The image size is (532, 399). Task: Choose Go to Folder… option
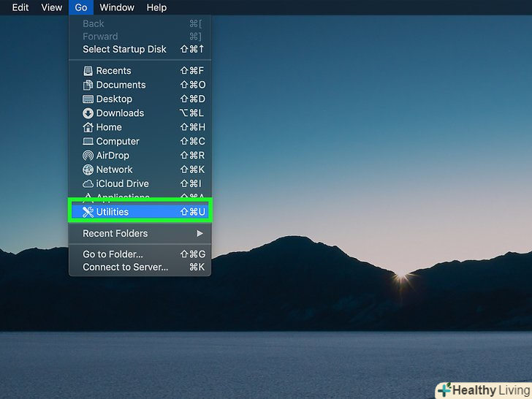(140, 254)
